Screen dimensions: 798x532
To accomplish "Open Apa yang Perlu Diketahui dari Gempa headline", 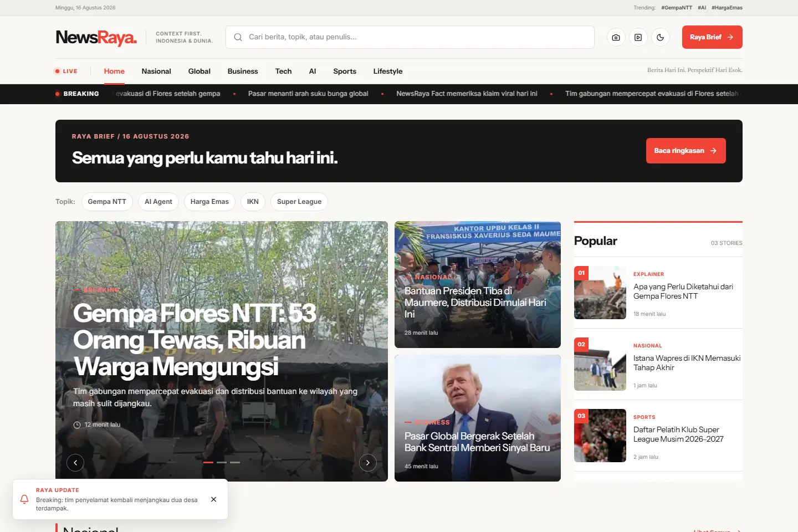I will (x=683, y=291).
